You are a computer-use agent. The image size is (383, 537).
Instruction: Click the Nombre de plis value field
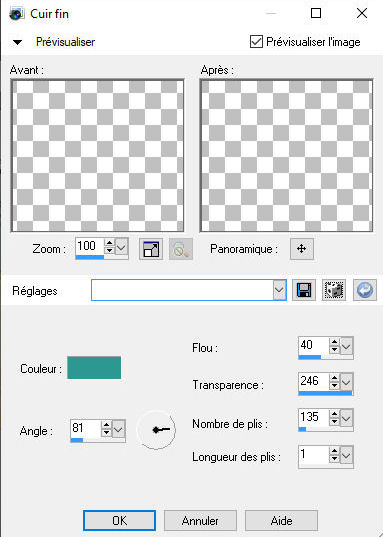pyautogui.click(x=313, y=417)
